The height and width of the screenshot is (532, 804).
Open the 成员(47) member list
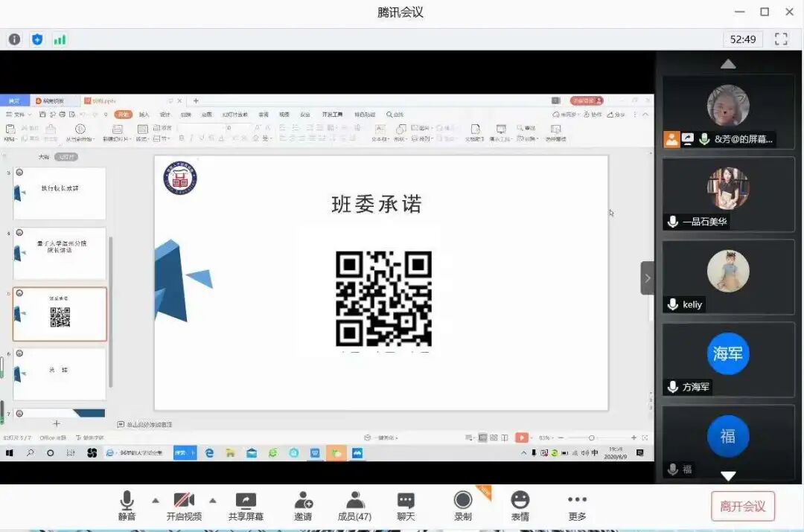[x=354, y=505]
